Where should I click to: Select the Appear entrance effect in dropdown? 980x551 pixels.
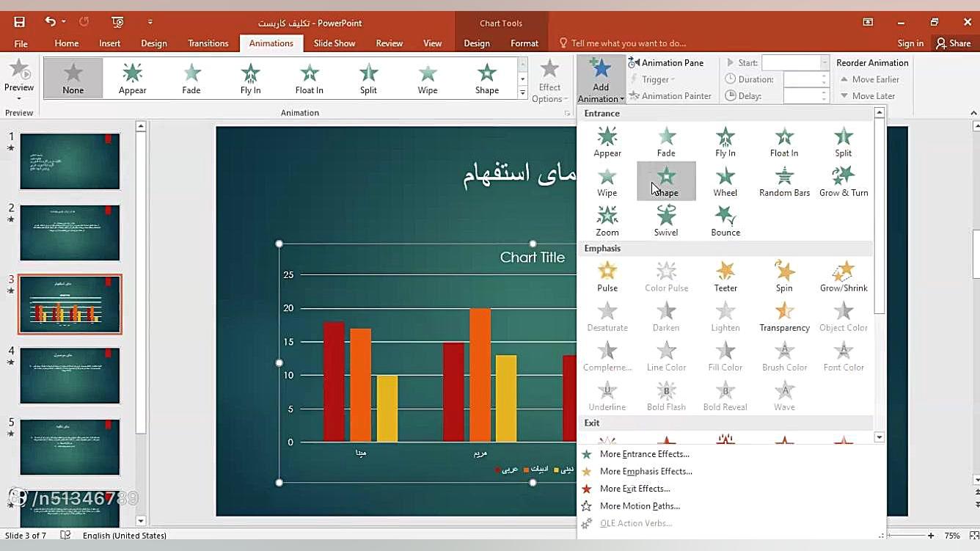(x=607, y=142)
